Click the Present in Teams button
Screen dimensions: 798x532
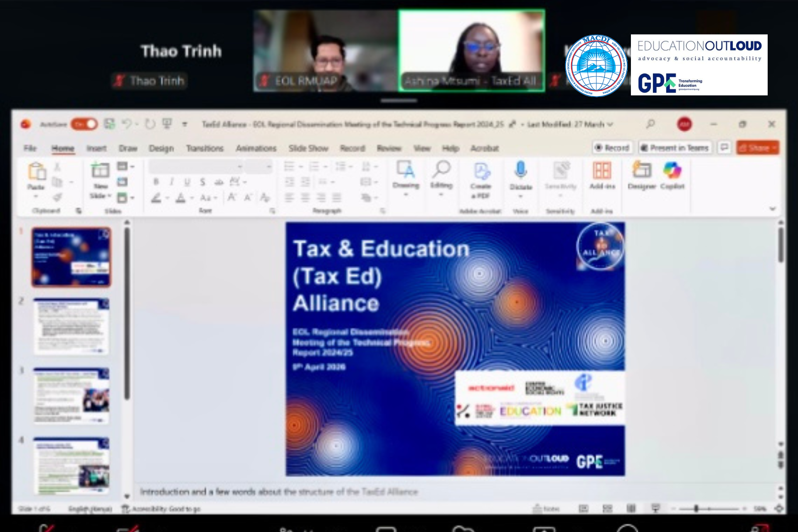675,148
